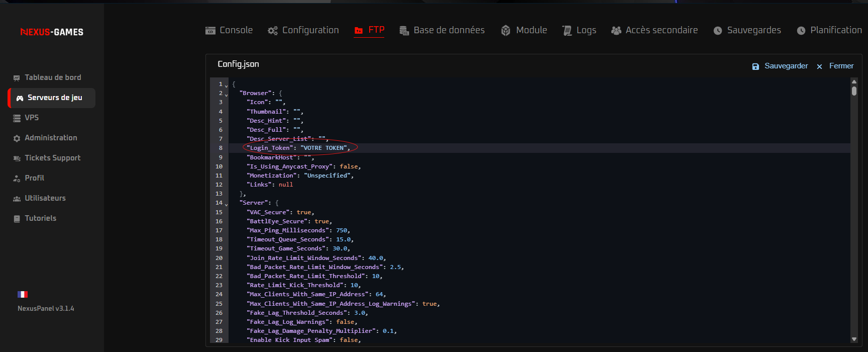Click the Base de données icon
Viewport: 868px width, 352px height.
pos(404,31)
